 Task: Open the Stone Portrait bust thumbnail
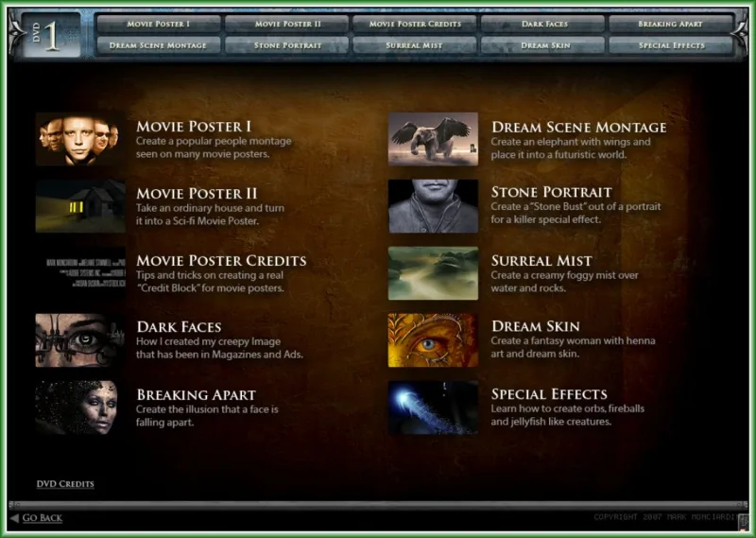pos(433,206)
